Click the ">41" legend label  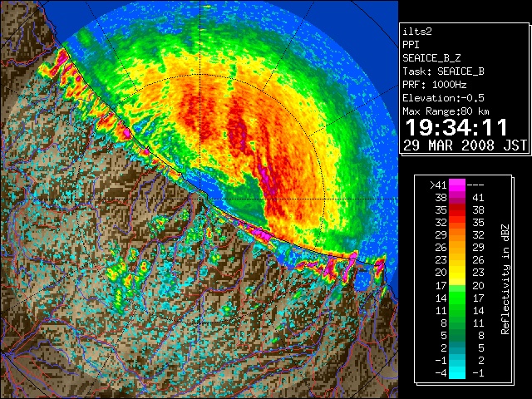(438, 185)
